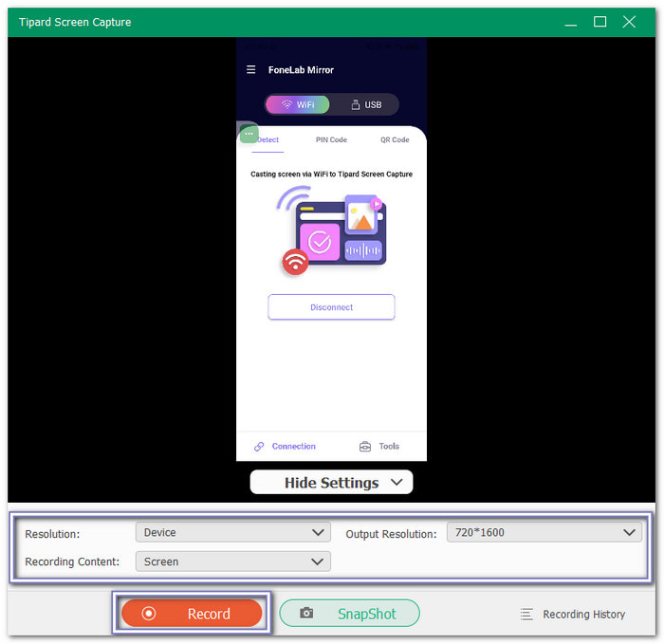Screen dimensions: 664x644
Task: Click the camera icon on SnapShot
Action: [306, 613]
